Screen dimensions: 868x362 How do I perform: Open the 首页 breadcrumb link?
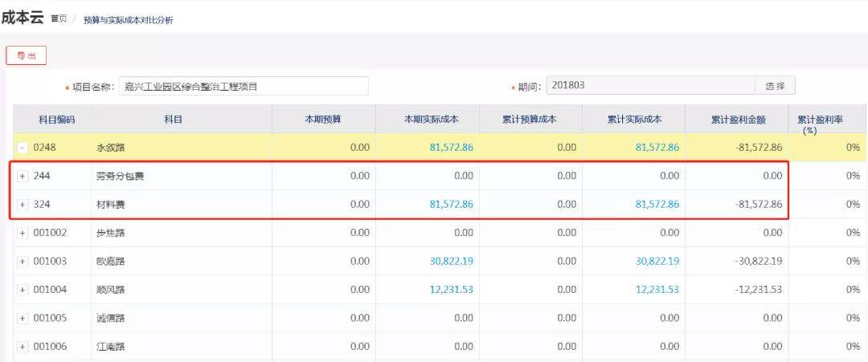click(59, 19)
